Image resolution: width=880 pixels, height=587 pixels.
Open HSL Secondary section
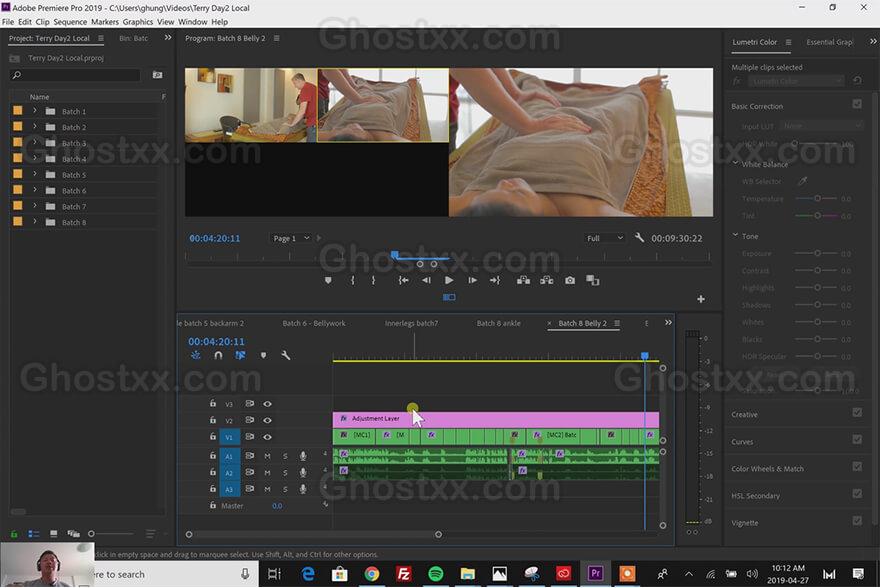coord(755,496)
